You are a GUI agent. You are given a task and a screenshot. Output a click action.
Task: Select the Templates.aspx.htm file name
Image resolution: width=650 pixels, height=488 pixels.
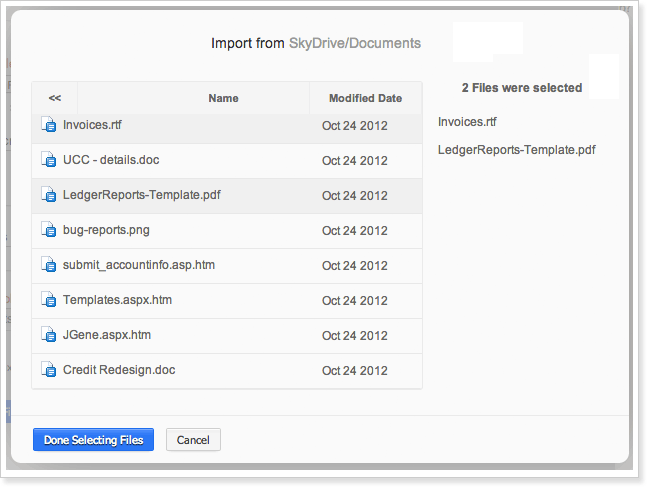point(117,300)
